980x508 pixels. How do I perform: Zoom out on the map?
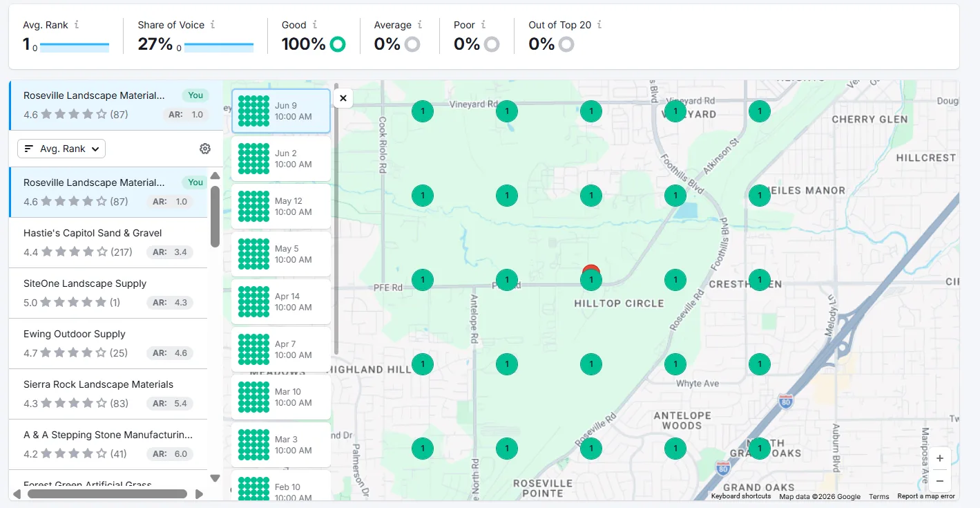(x=940, y=480)
